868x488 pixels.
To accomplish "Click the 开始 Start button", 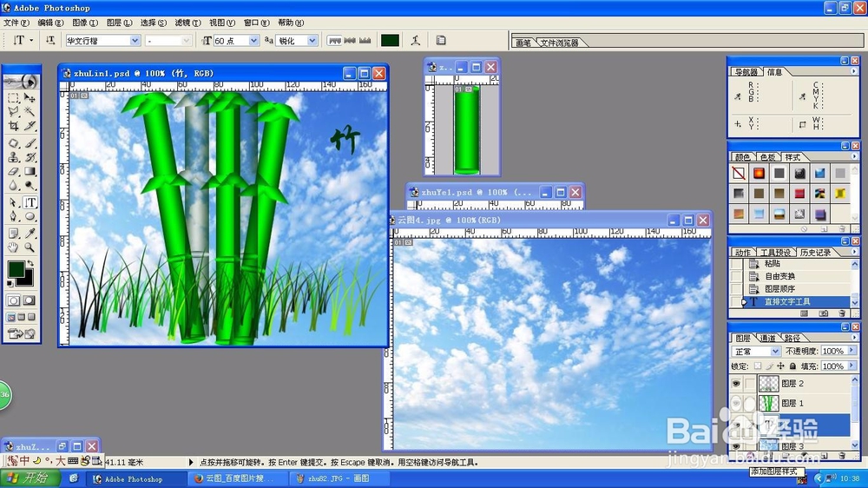I will (x=30, y=478).
